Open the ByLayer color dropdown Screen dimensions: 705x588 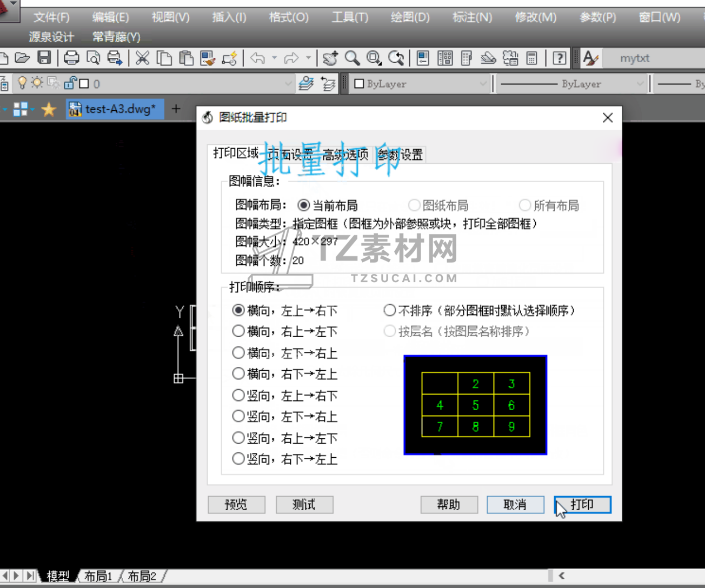(x=483, y=84)
